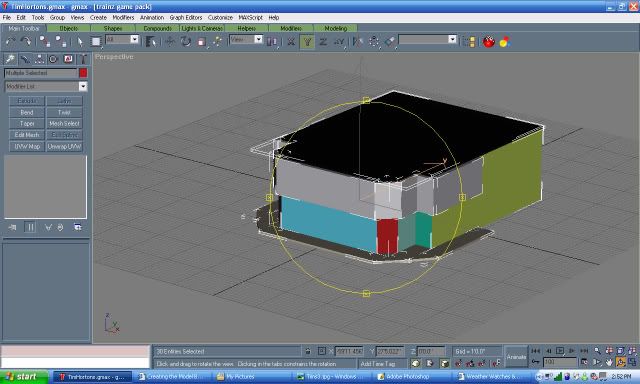
Task: Open the Named Selection Sets dropdown
Action: [452, 39]
